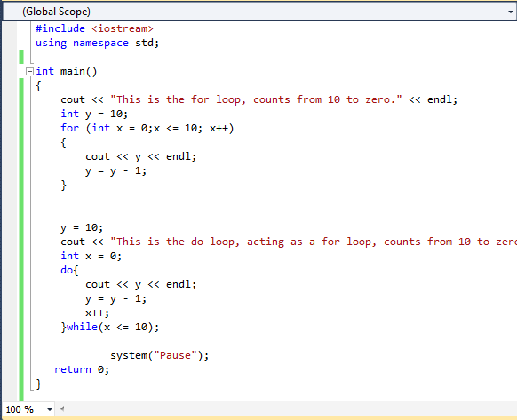The image size is (517, 420).
Task: Click the 'return 0;' line
Action: pyautogui.click(x=82, y=369)
